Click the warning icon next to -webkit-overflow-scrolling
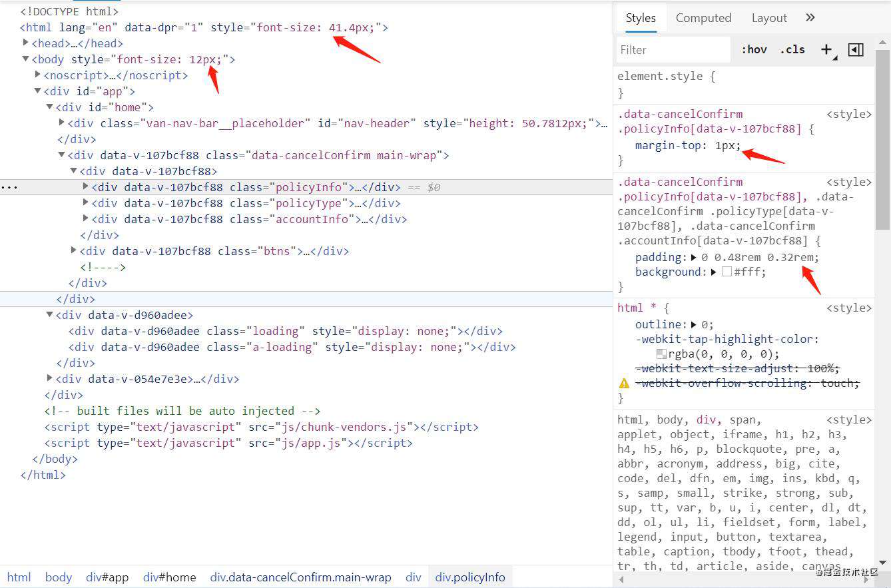 point(624,383)
